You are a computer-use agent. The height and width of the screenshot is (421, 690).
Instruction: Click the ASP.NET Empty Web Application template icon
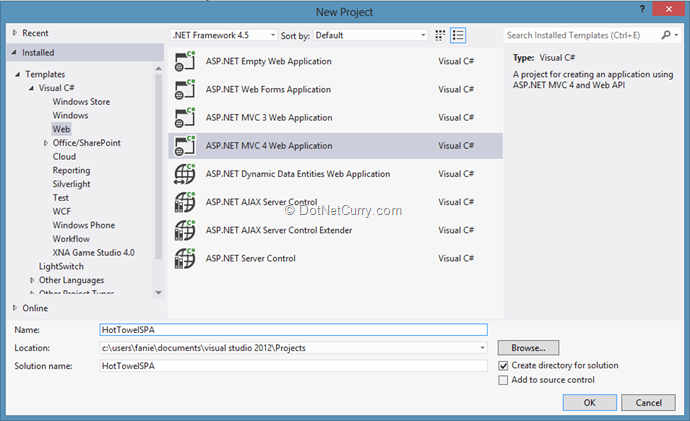click(x=185, y=61)
